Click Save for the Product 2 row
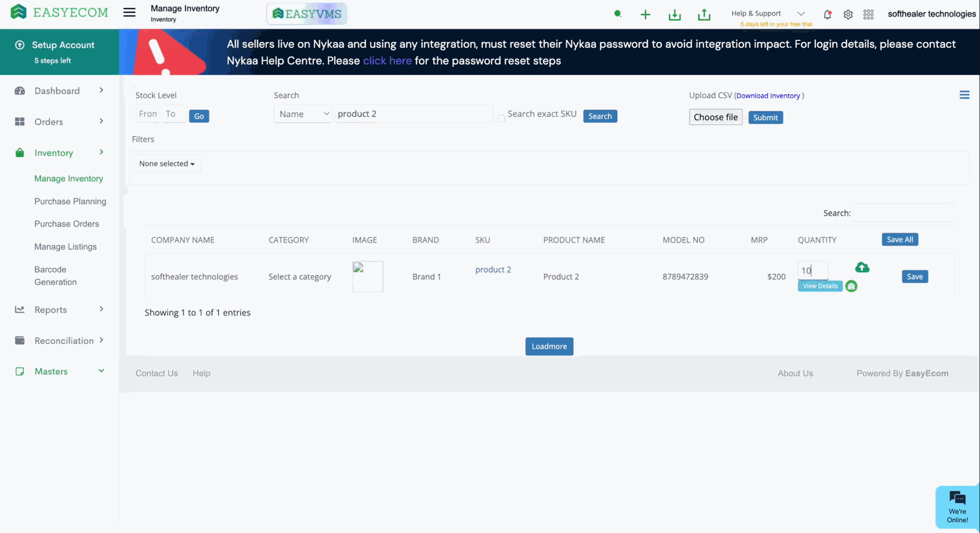 pos(915,276)
